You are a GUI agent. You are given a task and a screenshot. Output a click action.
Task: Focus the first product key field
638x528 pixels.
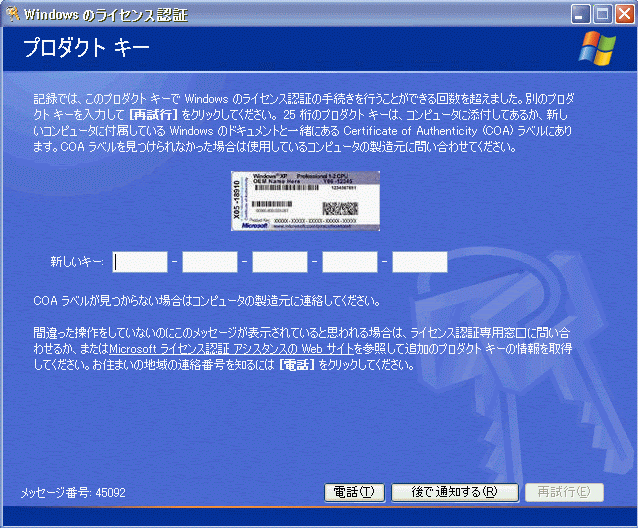click(x=140, y=262)
